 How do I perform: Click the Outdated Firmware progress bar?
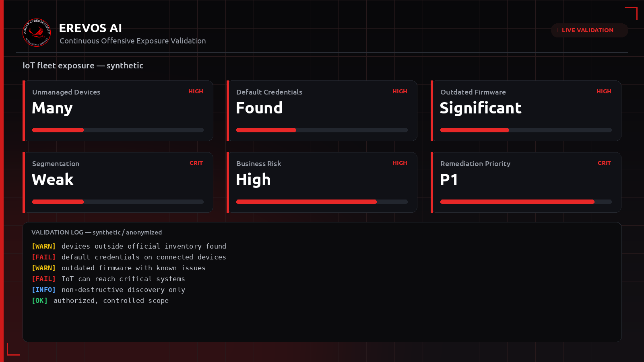pos(526,130)
